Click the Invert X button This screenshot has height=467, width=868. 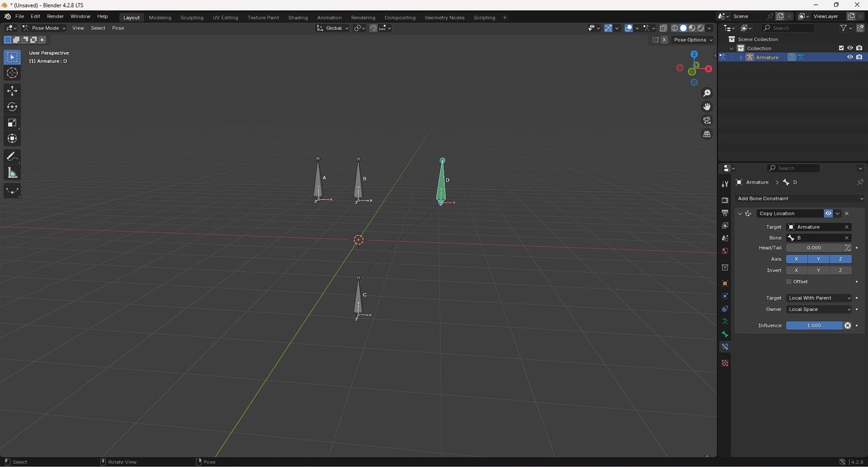point(796,270)
